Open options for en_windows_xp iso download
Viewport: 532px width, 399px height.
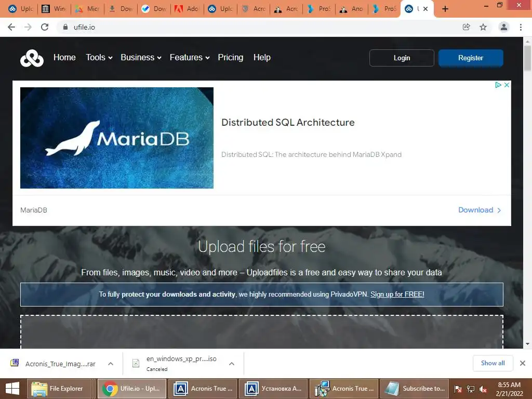click(x=232, y=364)
